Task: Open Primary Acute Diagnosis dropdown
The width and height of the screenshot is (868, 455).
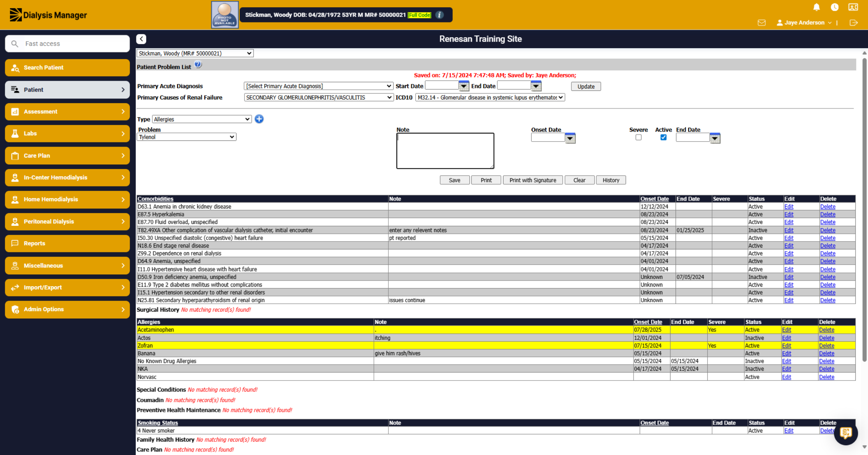Action: pos(318,86)
